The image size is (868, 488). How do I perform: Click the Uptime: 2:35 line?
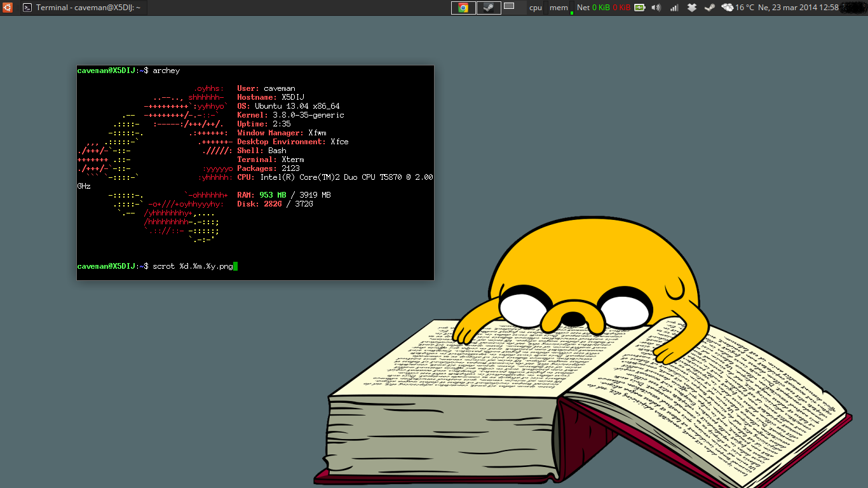coord(264,124)
